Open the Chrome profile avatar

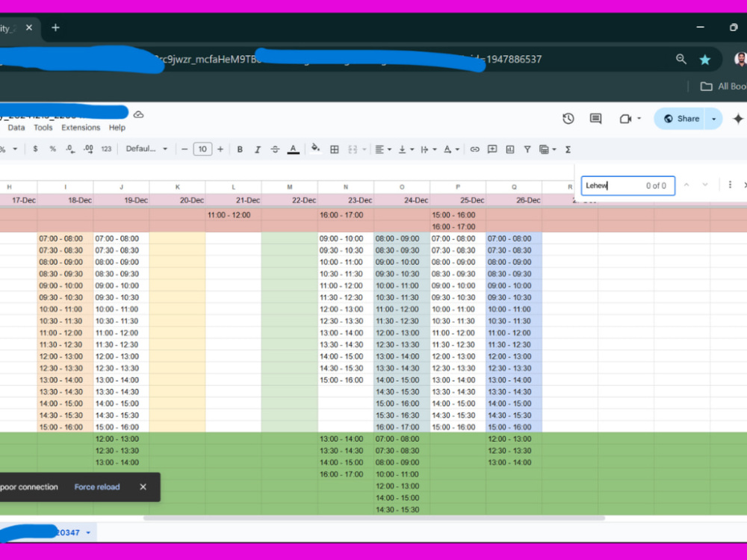pyautogui.click(x=740, y=59)
